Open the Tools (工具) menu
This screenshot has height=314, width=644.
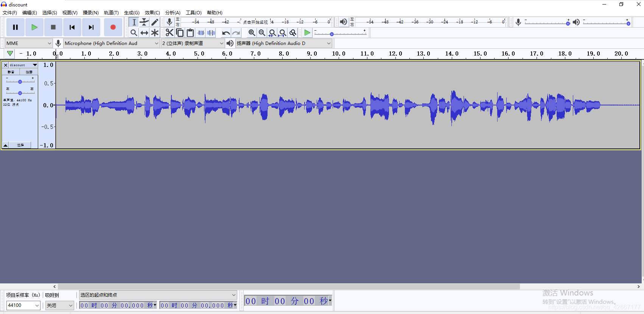tap(194, 13)
